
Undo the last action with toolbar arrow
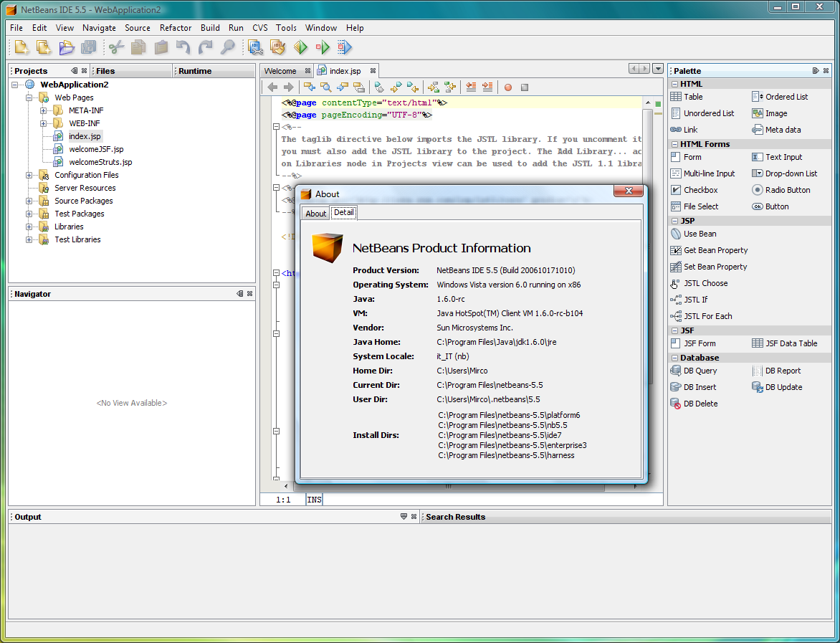[x=183, y=48]
